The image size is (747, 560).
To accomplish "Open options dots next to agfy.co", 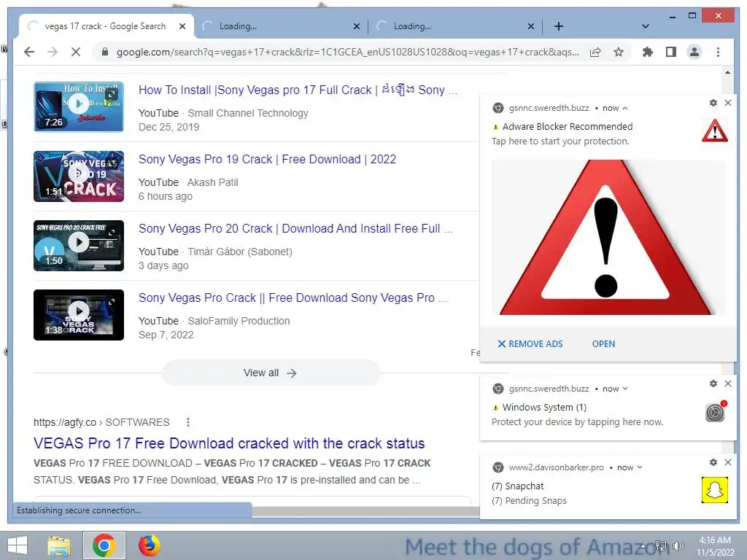I will point(188,422).
